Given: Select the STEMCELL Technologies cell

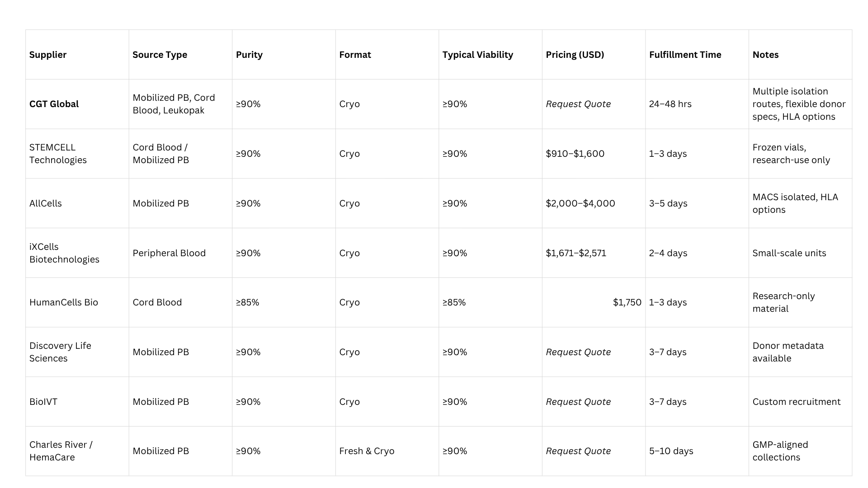Looking at the screenshot, I should tap(58, 154).
